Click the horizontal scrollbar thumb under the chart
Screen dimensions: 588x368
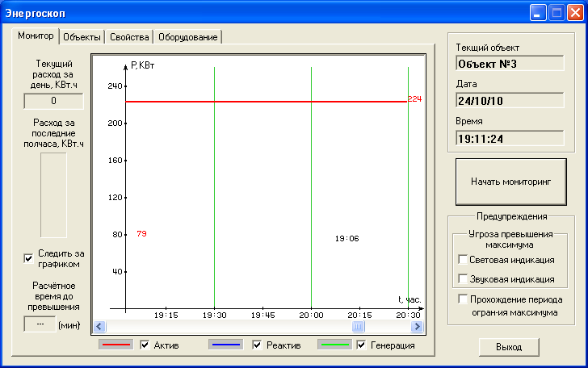358,327
